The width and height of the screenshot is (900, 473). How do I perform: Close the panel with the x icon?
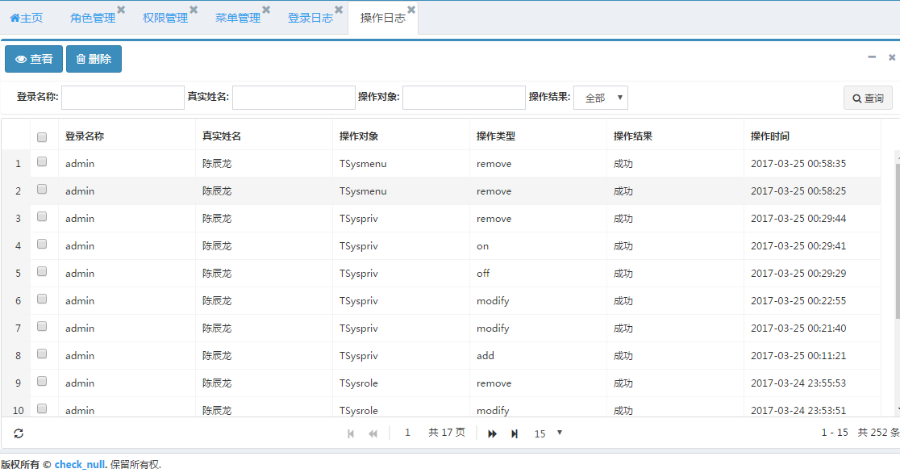(892, 57)
